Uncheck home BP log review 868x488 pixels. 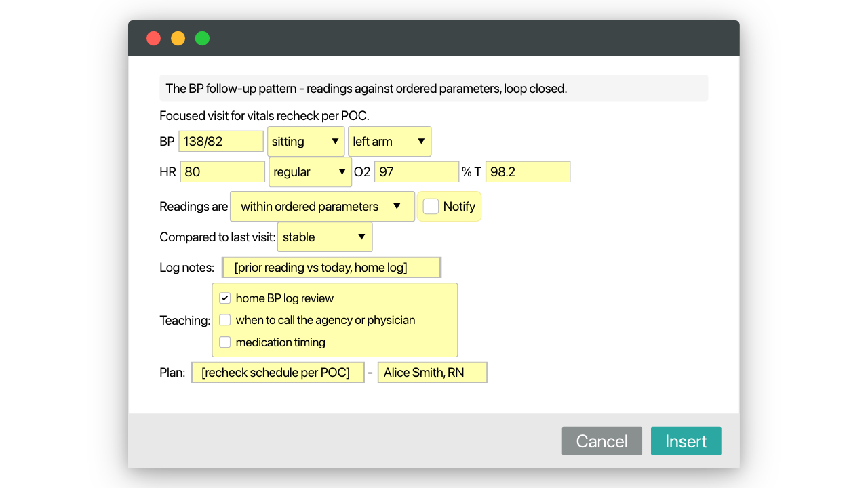click(x=225, y=298)
